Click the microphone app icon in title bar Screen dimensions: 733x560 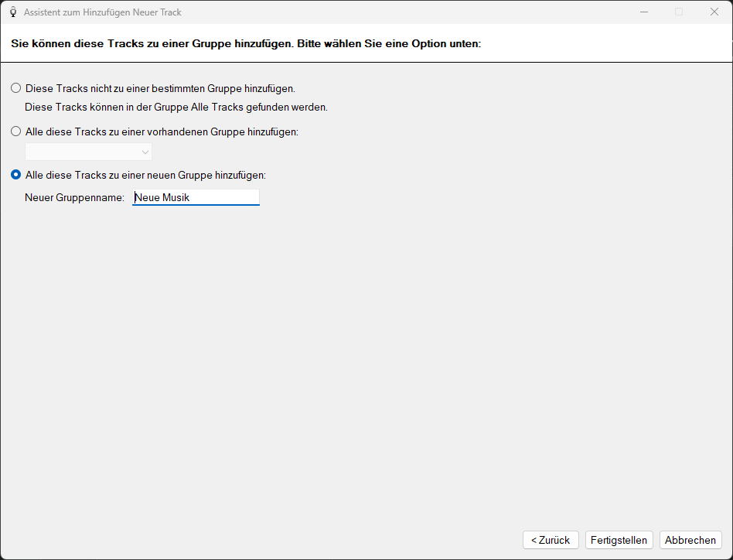coord(13,12)
